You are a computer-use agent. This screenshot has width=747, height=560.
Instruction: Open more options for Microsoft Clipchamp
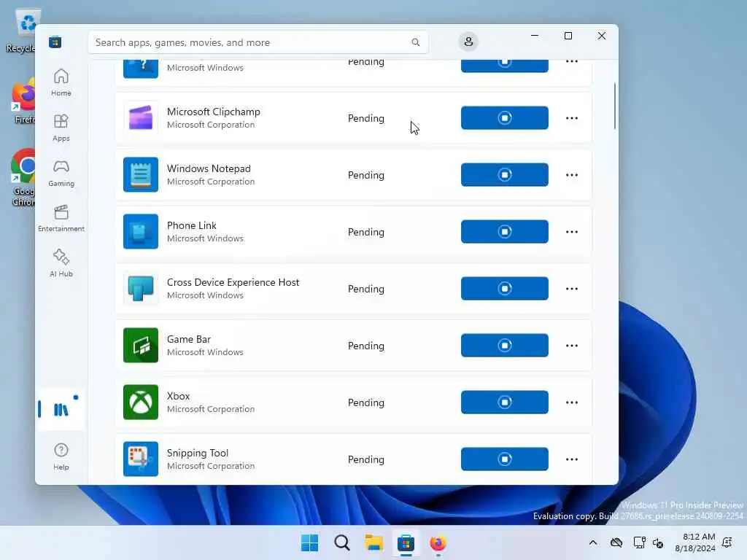(572, 118)
